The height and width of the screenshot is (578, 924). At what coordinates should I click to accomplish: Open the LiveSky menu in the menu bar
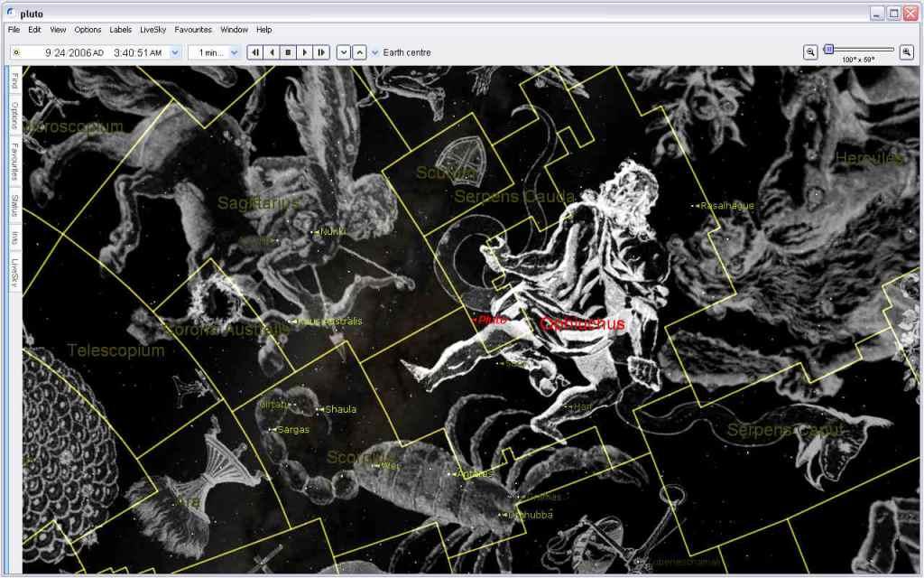coord(153,30)
